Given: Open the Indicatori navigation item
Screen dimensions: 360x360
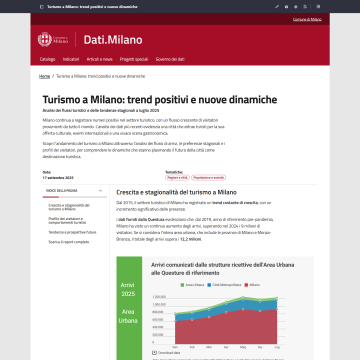Looking at the screenshot, I should point(71,59).
